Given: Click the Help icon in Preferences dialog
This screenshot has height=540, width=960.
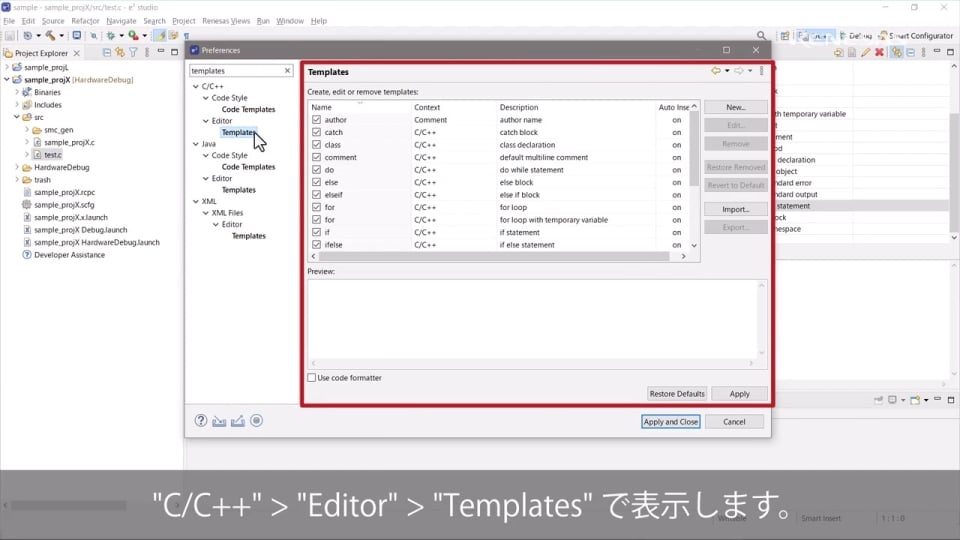Looking at the screenshot, I should pyautogui.click(x=201, y=421).
